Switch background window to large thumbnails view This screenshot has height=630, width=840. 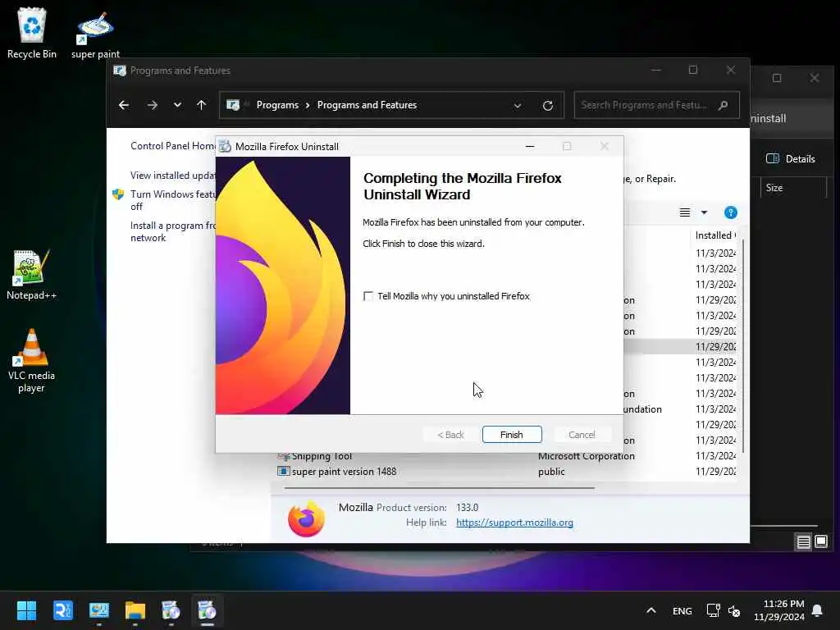coord(821,541)
